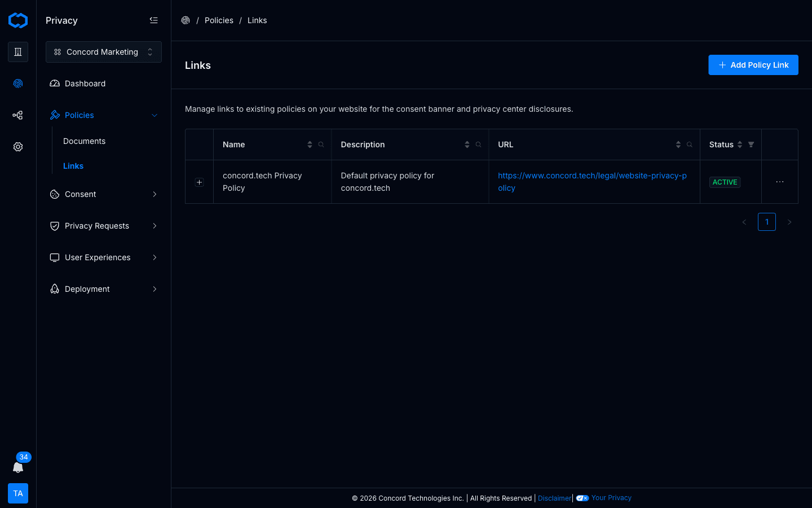Open notifications bell with 34 badge
The width and height of the screenshot is (812, 508).
click(18, 467)
